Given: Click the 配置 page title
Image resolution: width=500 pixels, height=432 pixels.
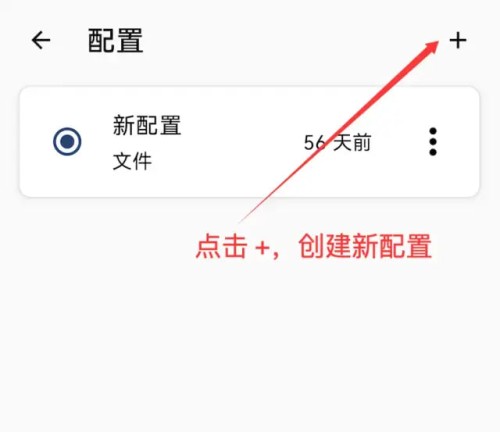Looking at the screenshot, I should pyautogui.click(x=116, y=41).
